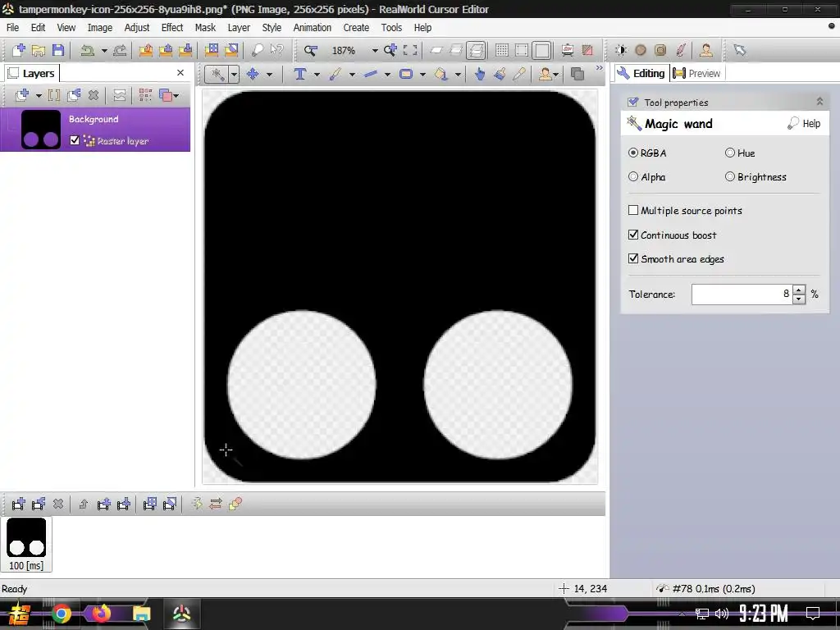Open the Effect menu
Screen dimensions: 840x630
tap(172, 27)
